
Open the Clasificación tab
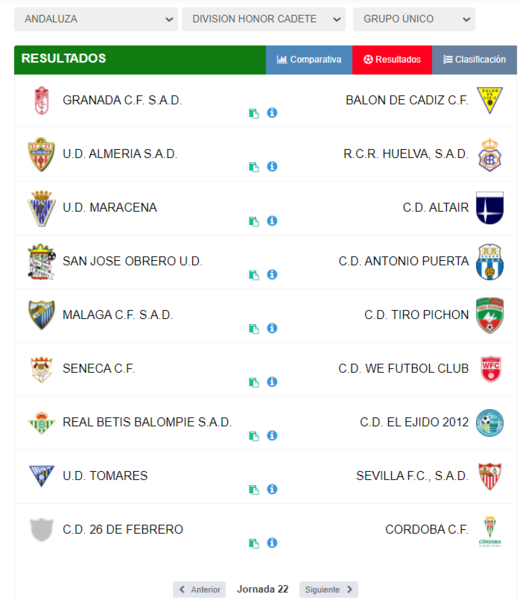(x=474, y=60)
